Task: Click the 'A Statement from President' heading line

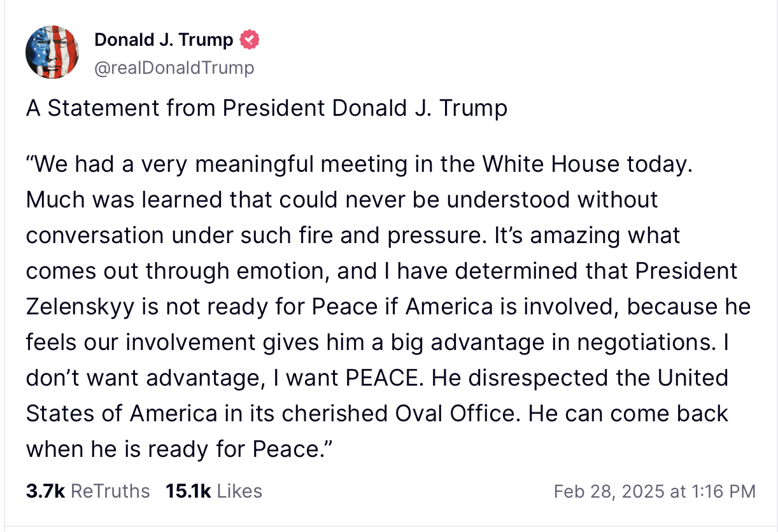Action: [267, 108]
